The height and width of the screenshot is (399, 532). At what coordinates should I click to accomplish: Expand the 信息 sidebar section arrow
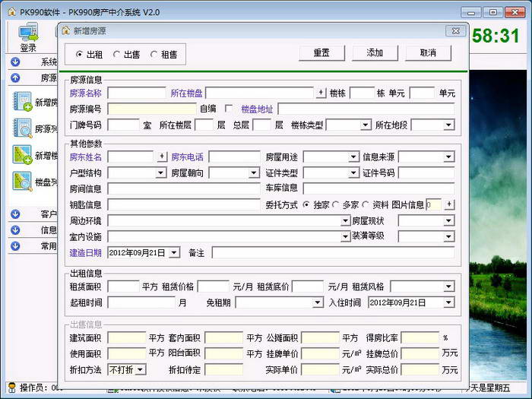point(15,230)
